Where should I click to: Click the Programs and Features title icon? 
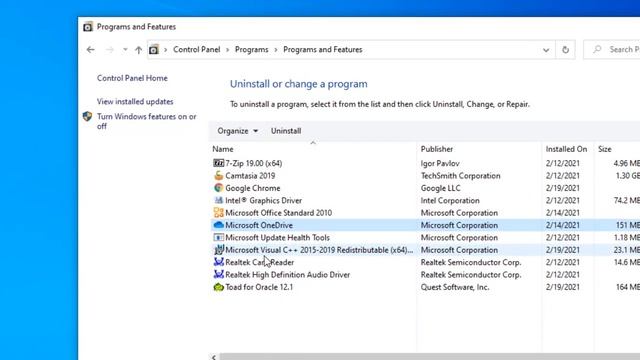(x=87, y=27)
